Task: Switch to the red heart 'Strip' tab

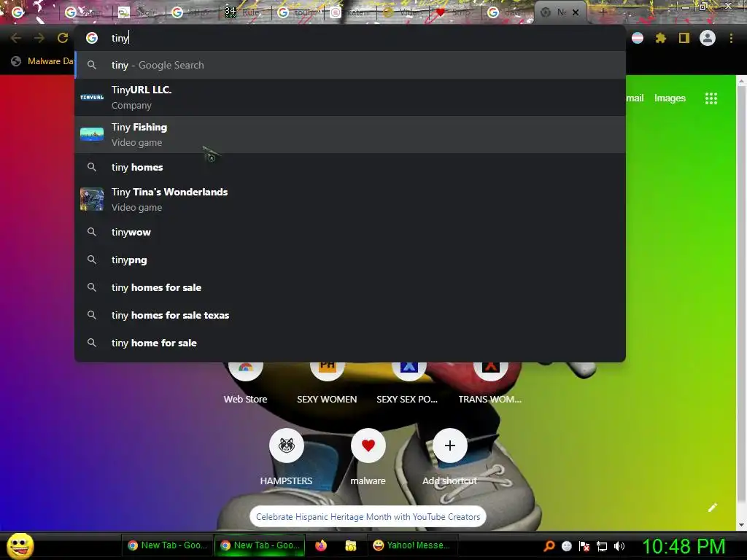Action: pyautogui.click(x=455, y=12)
